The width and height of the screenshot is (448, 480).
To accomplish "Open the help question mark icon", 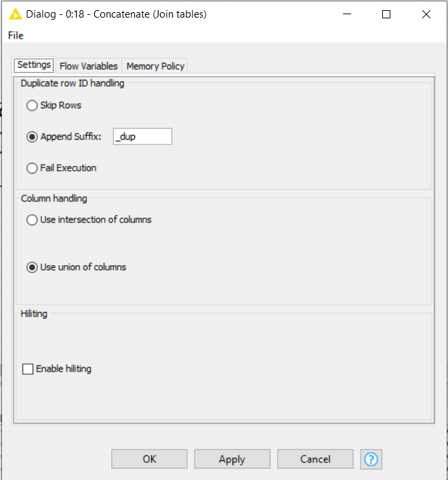I will click(371, 459).
